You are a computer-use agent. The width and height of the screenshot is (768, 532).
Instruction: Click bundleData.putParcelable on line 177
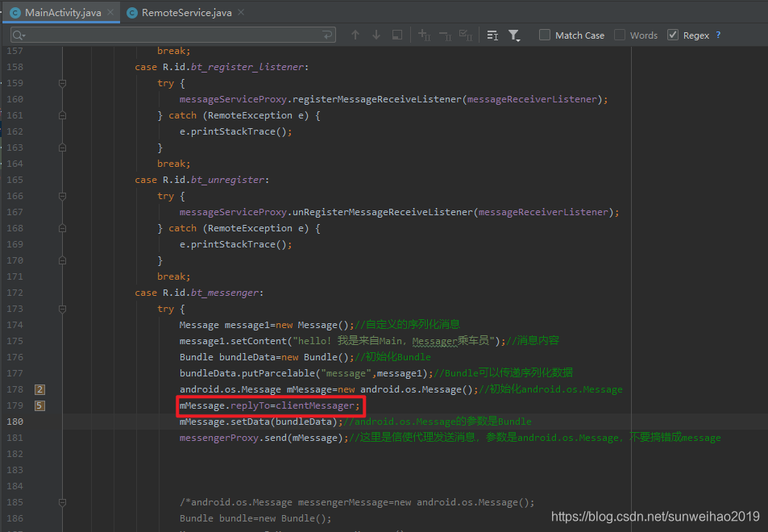tap(247, 373)
